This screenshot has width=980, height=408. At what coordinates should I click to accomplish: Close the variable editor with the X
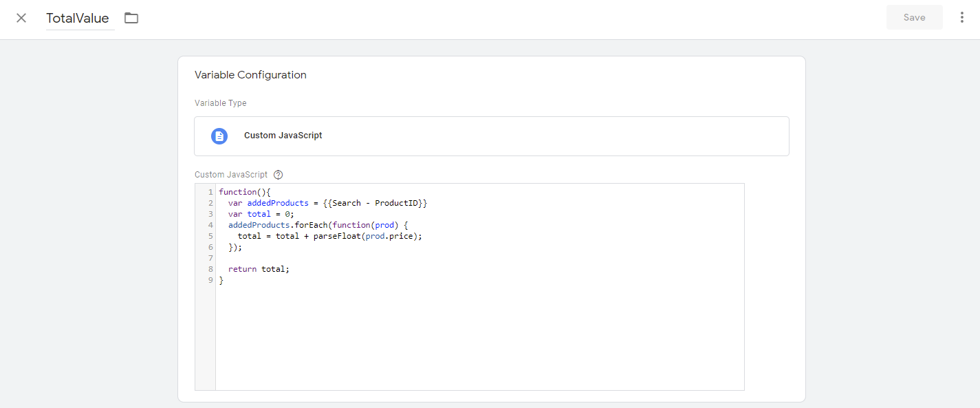pyautogui.click(x=21, y=18)
